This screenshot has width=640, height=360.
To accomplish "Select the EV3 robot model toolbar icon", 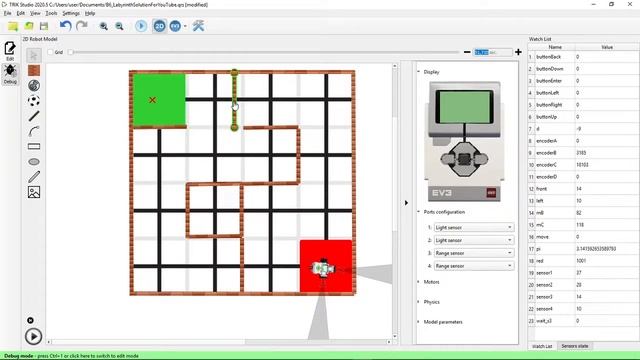I will pos(175,26).
